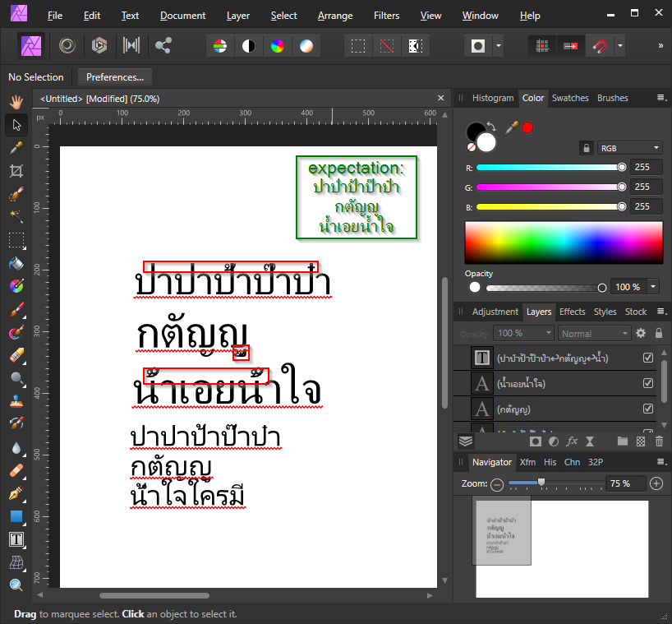Select the Clone stamp tool
Image resolution: width=672 pixels, height=624 pixels.
16,401
